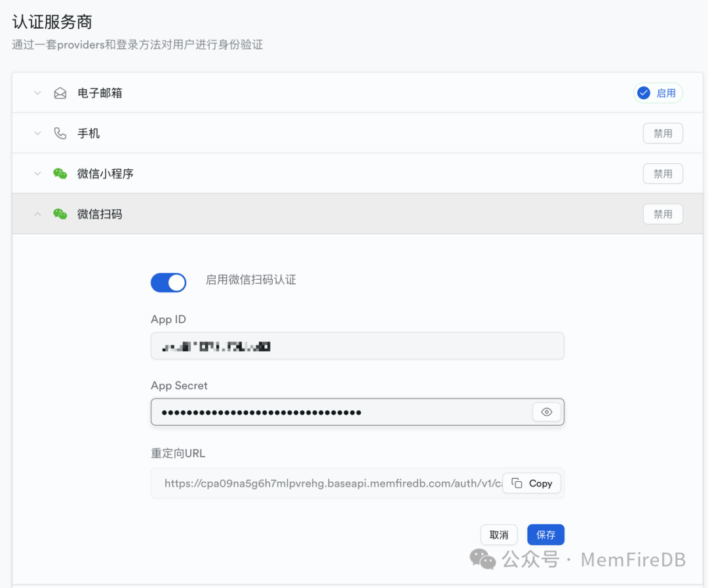Viewport: 708px width, 588px height.
Task: Click the 微信小程序 row label
Action: click(x=105, y=174)
